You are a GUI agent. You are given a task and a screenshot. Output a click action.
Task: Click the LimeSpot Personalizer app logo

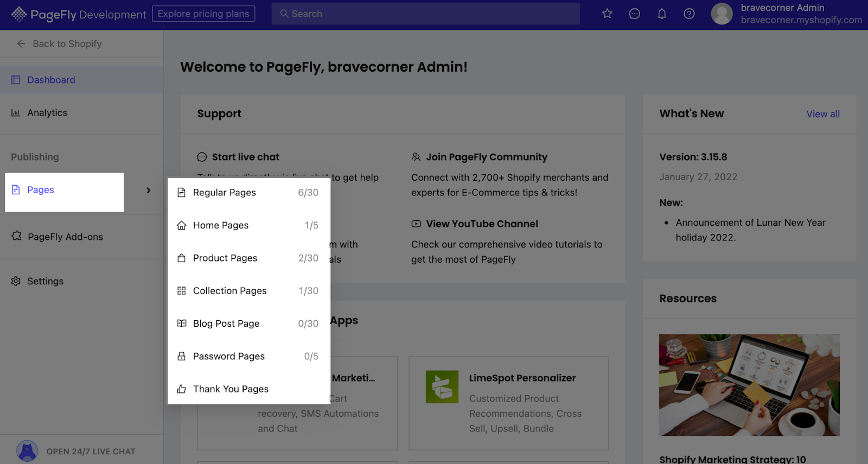coord(442,386)
